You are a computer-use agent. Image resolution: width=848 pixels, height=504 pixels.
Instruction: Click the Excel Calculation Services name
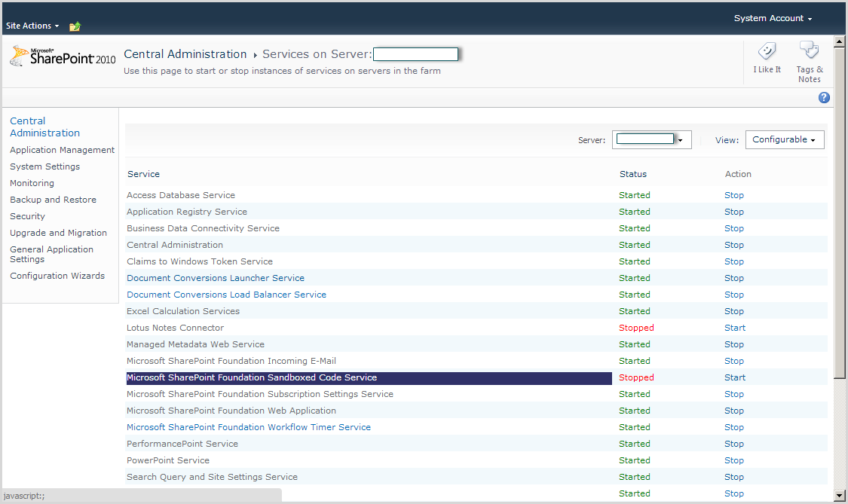click(x=183, y=311)
